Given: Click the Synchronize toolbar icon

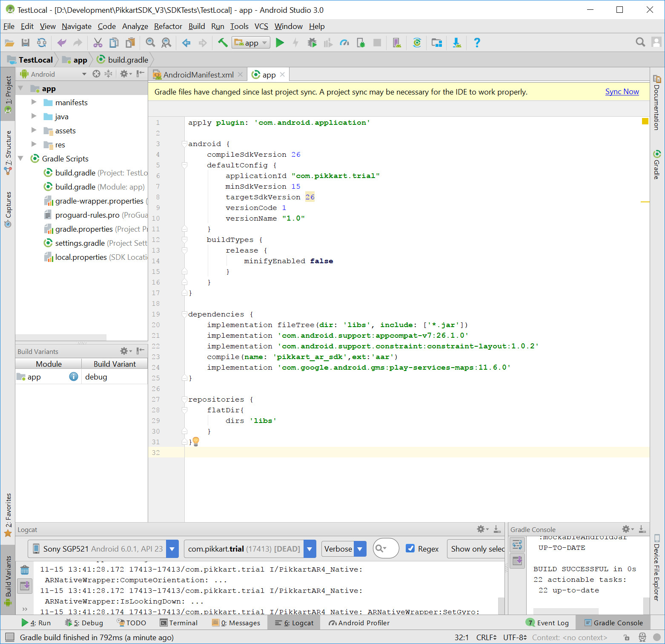Looking at the screenshot, I should 41,43.
